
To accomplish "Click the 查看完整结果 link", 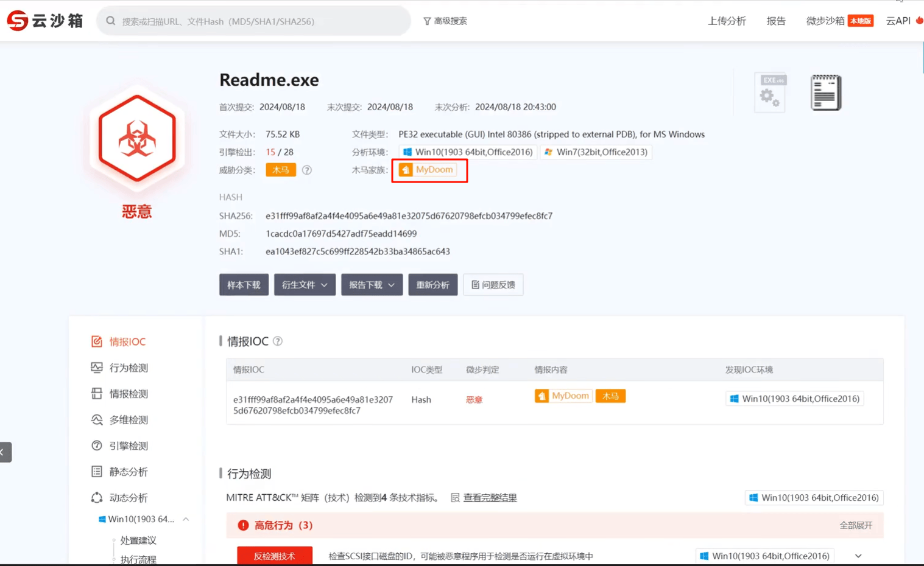I will tap(490, 498).
